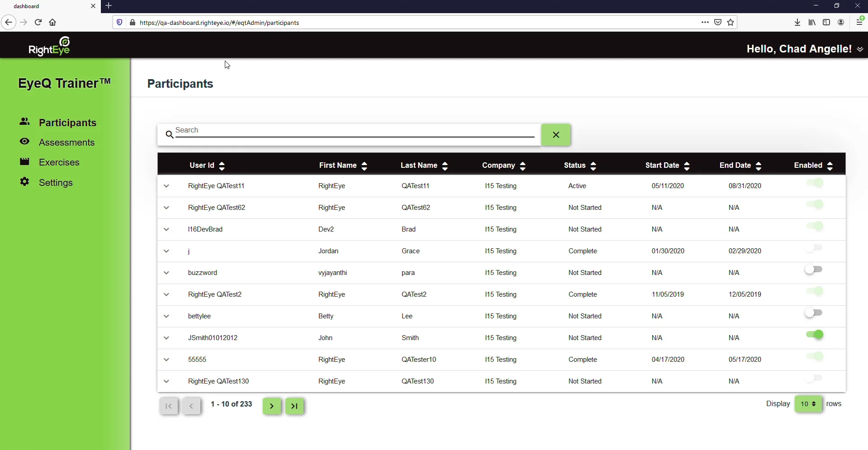Viewport: 868px width, 450px height.
Task: Click the Assessments eye icon
Action: pyautogui.click(x=24, y=142)
